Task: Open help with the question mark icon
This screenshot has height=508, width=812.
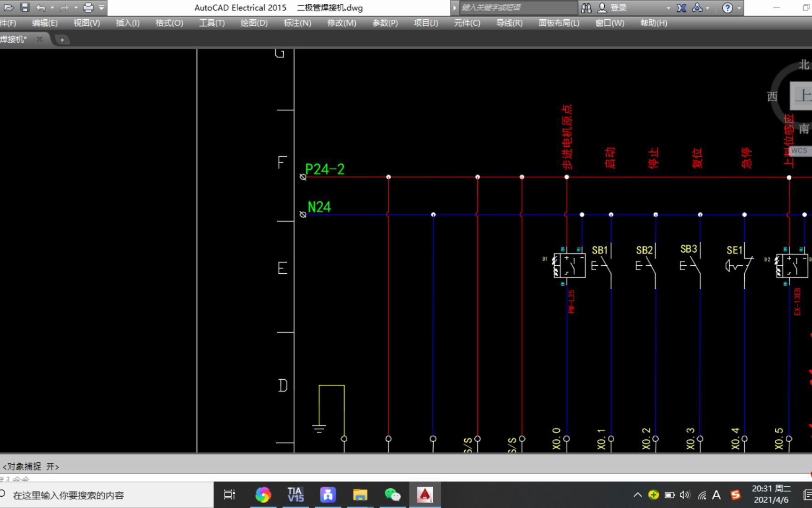Action: click(727, 8)
